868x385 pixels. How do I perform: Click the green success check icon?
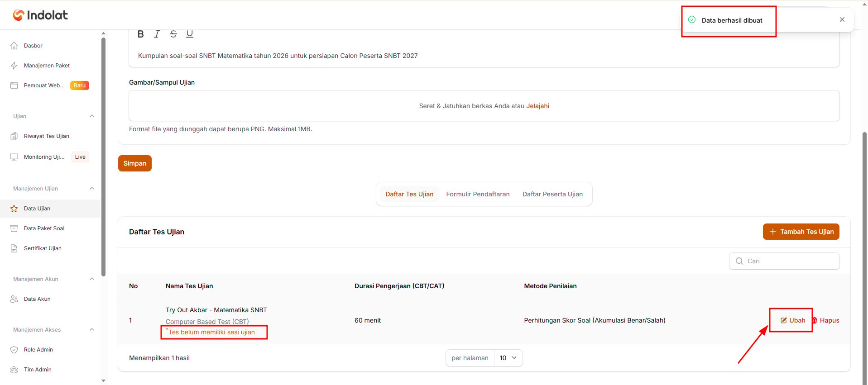(692, 19)
